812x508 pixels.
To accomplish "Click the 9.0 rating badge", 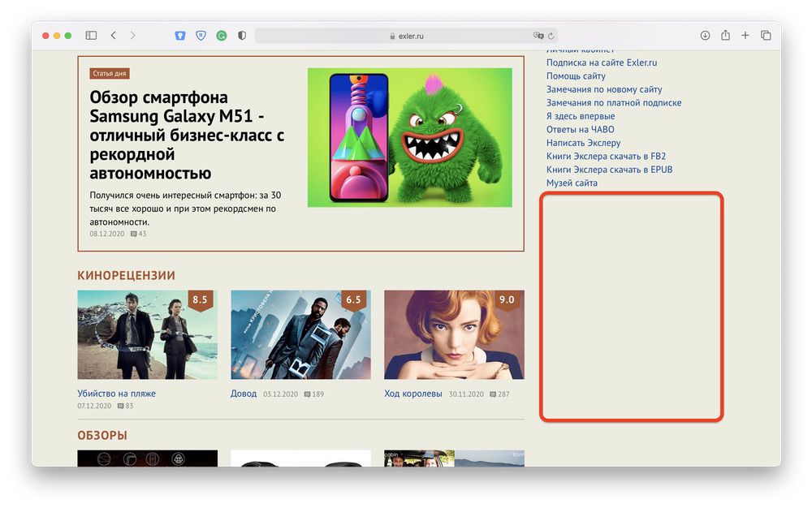I will pyautogui.click(x=507, y=300).
